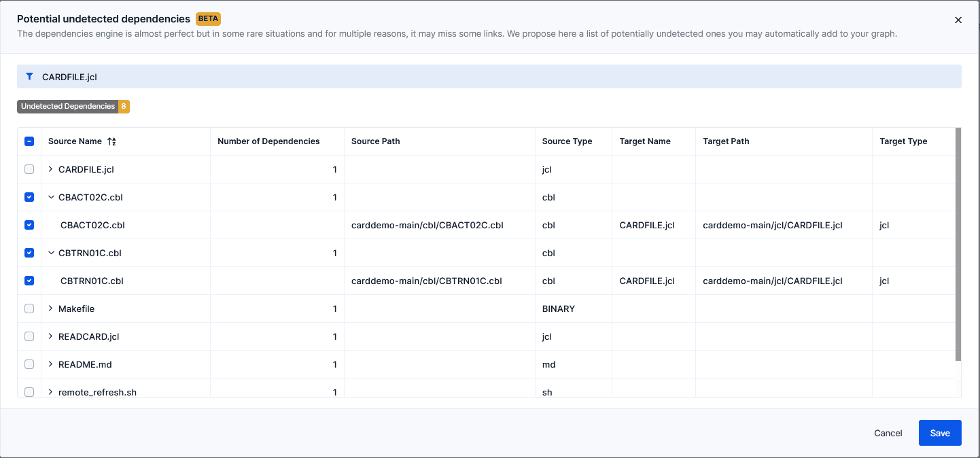The height and width of the screenshot is (458, 980).
Task: Click the CARDFILE.jcl filter field
Action: click(489, 77)
